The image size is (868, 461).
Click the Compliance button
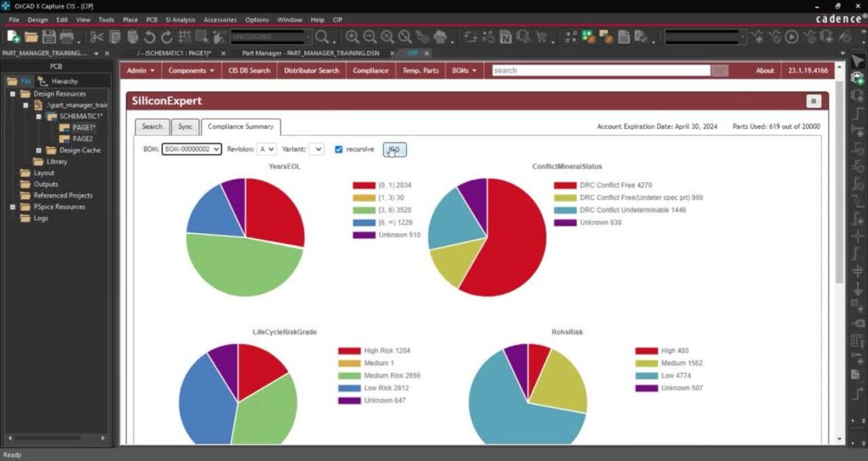tap(371, 71)
